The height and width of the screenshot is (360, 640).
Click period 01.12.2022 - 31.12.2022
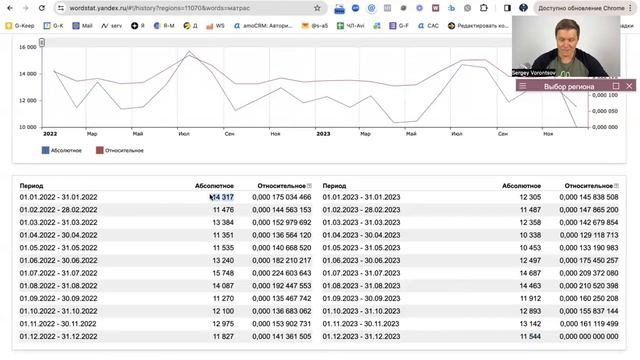[58, 336]
